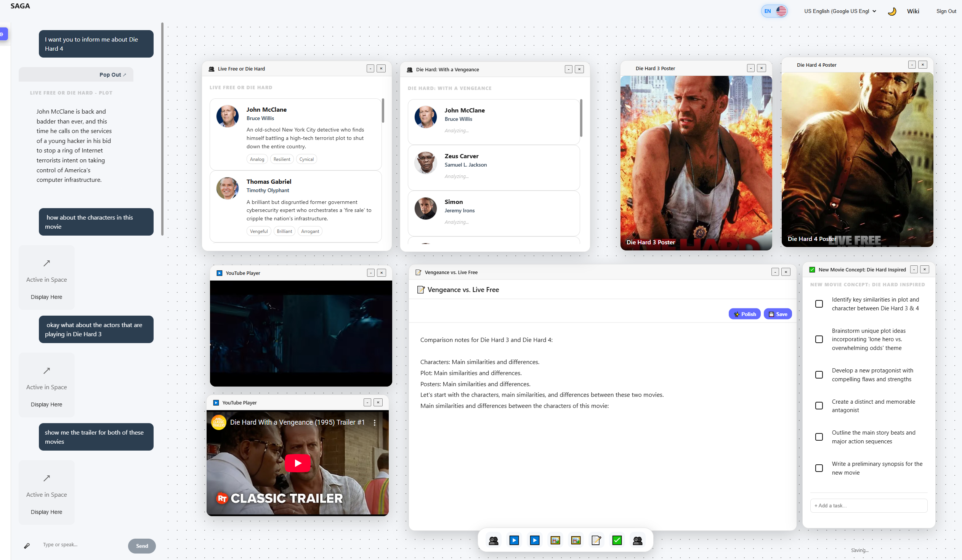Open the Wiki link in header
Image resolution: width=962 pixels, height=560 pixels.
pyautogui.click(x=913, y=11)
